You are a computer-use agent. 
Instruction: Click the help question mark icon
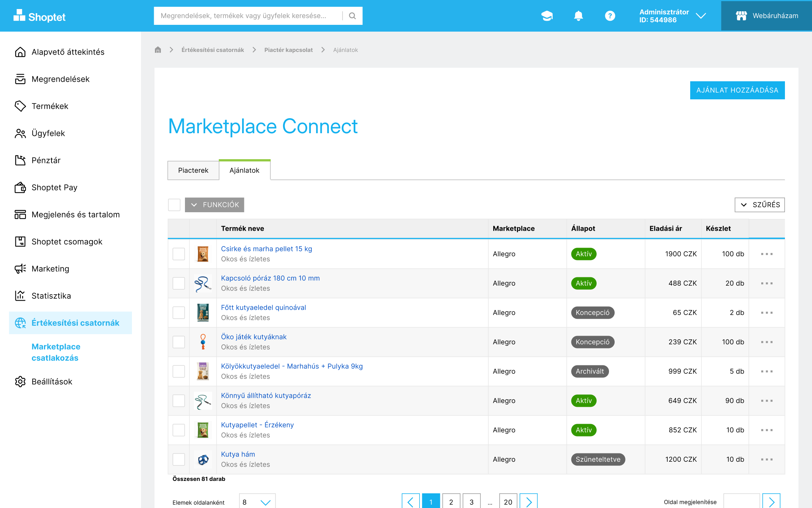click(x=610, y=16)
